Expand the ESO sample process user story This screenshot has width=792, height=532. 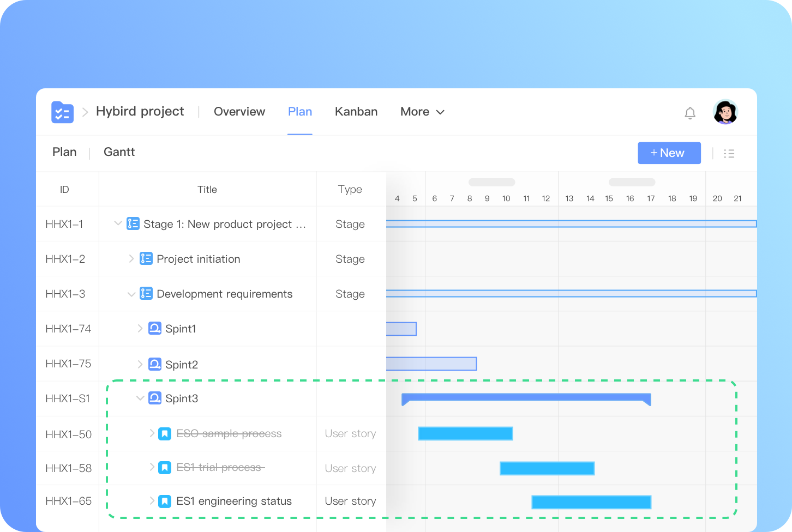coord(153,433)
